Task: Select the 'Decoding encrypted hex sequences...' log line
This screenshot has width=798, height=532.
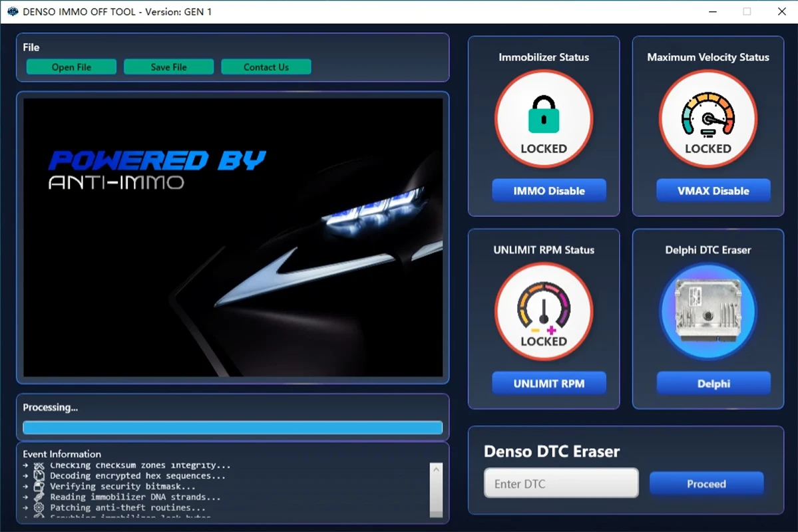Action: tap(137, 475)
